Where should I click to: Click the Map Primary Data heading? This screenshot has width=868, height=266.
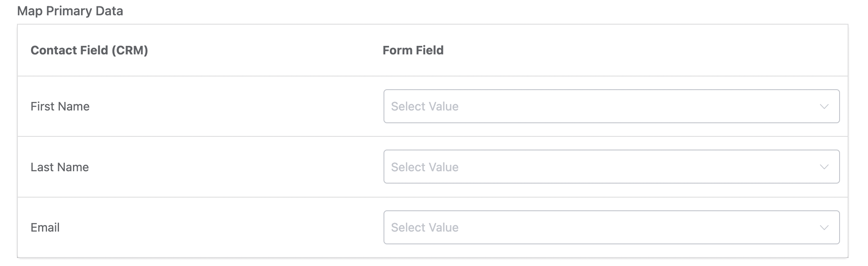click(70, 11)
